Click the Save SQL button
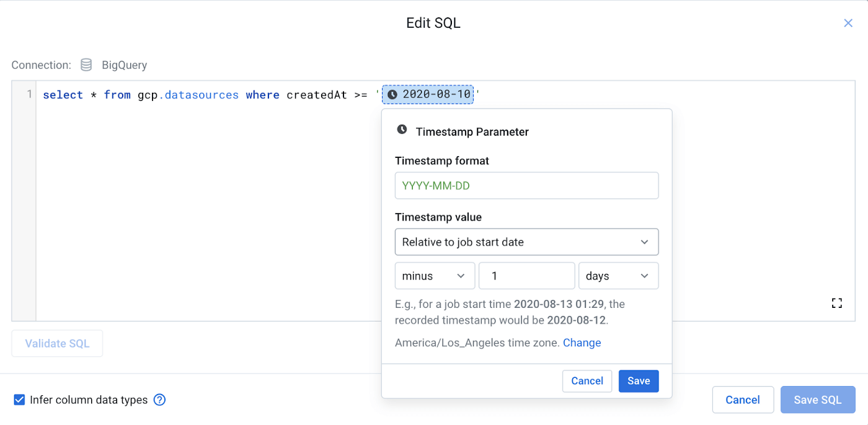The height and width of the screenshot is (425, 868). (x=817, y=400)
